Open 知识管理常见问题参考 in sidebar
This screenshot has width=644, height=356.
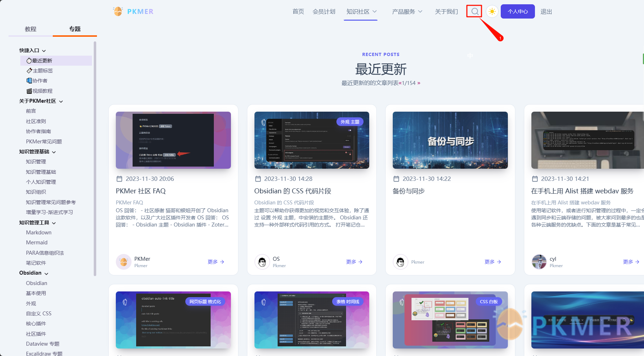pyautogui.click(x=51, y=202)
